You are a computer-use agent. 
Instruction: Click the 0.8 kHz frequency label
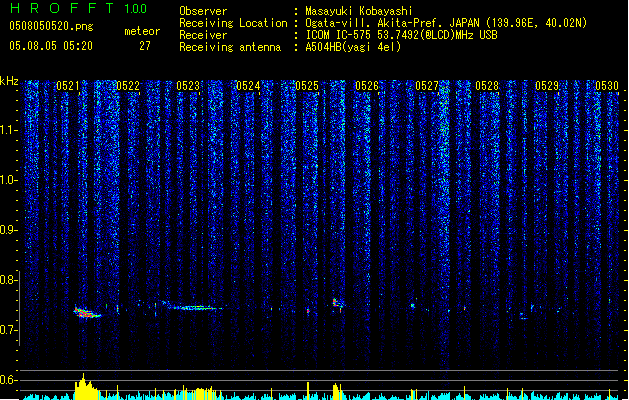8,280
